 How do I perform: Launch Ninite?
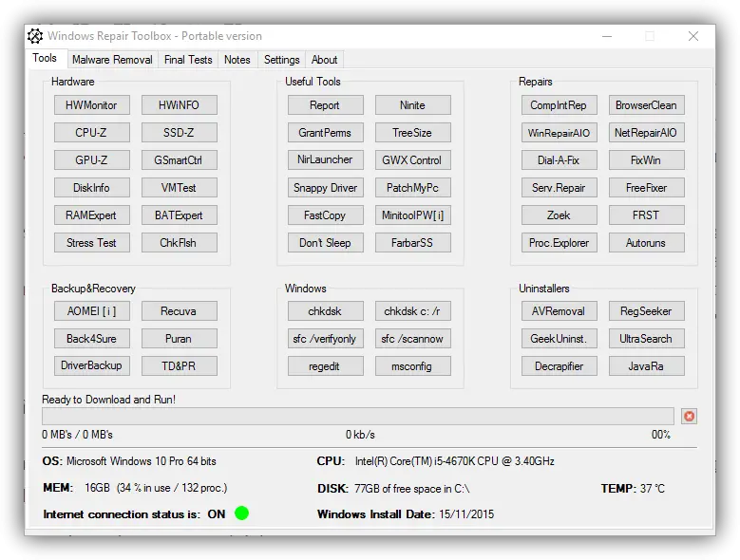tap(413, 105)
